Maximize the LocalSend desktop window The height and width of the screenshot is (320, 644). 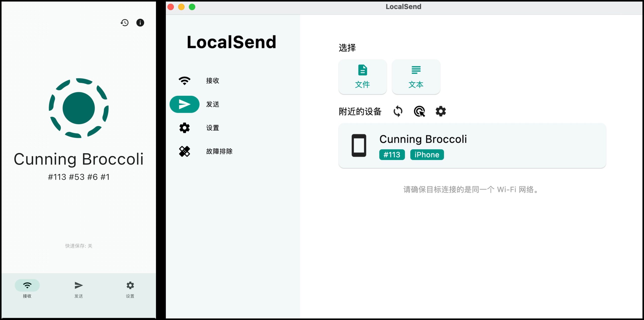[192, 7]
